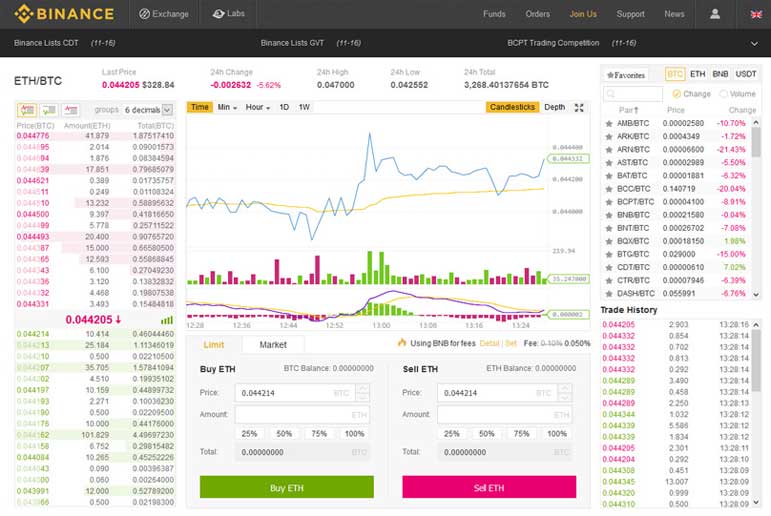The image size is (771, 516).
Task: Favorite the AMB/BTC pair star
Action: coord(609,123)
